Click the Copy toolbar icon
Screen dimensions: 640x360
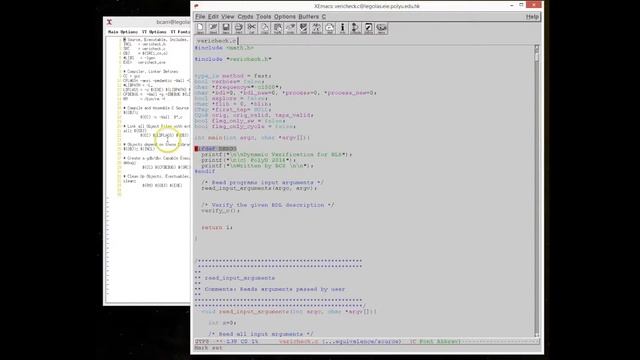tap(265, 28)
